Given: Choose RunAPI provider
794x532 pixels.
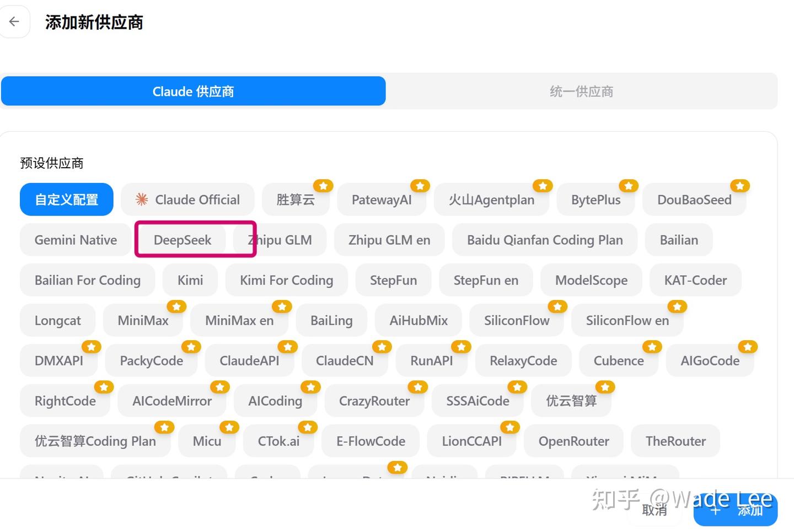Looking at the screenshot, I should point(431,361).
